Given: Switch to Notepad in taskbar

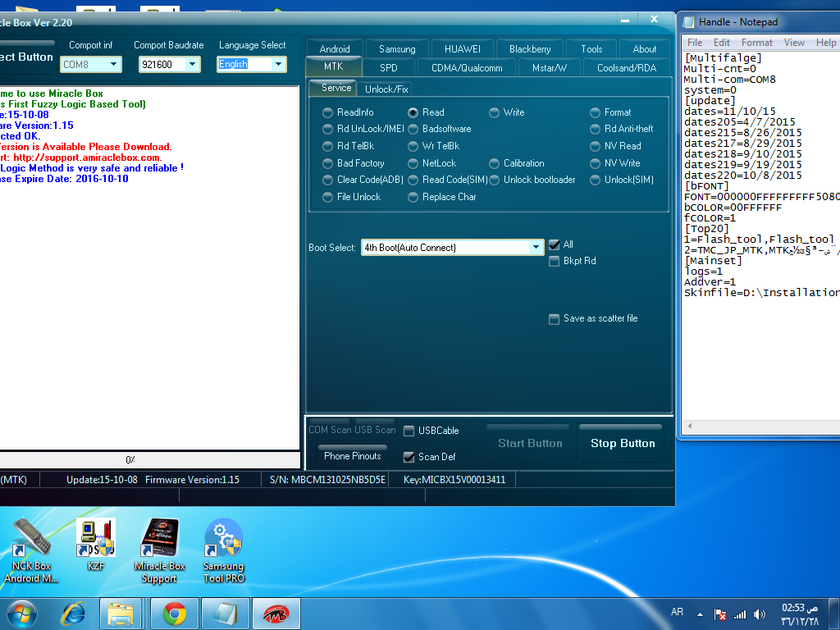Looking at the screenshot, I should (225, 614).
